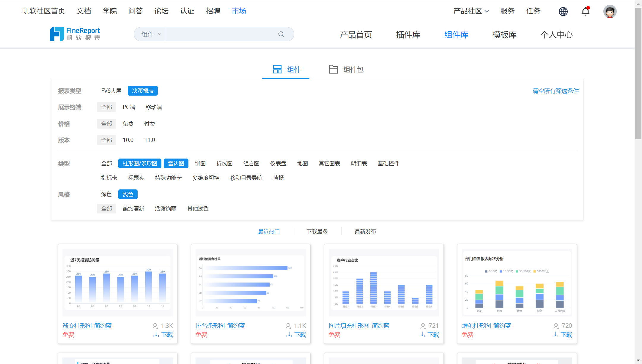The image size is (642, 364).
Task: Click the 组件包 folder icon
Action: click(333, 69)
